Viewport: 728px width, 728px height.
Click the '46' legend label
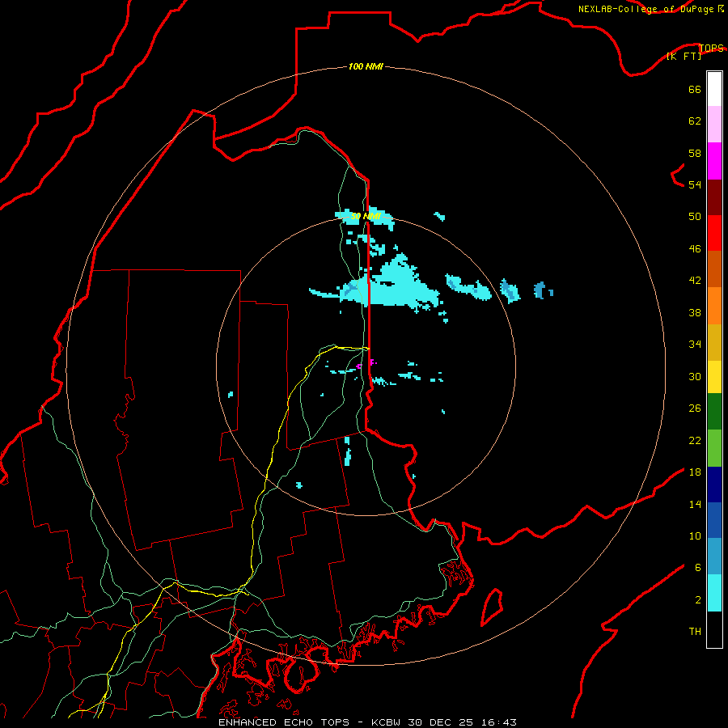coord(695,249)
